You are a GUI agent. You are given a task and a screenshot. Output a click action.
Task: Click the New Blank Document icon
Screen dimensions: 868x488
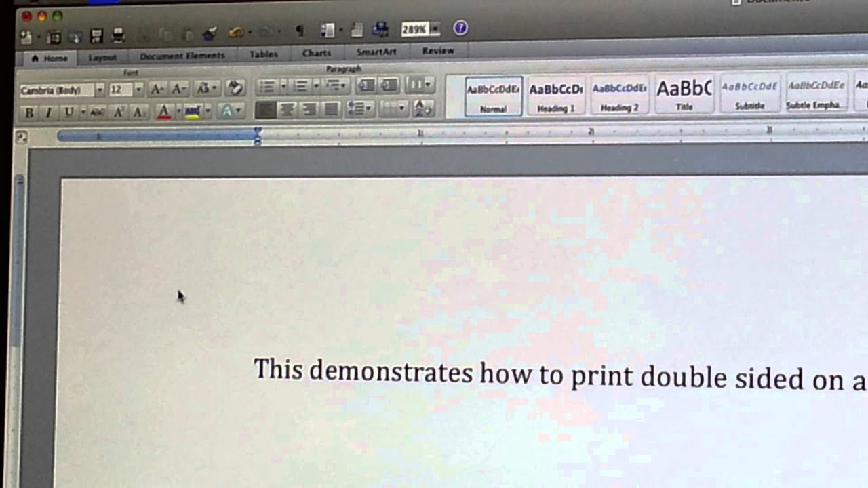(x=26, y=36)
